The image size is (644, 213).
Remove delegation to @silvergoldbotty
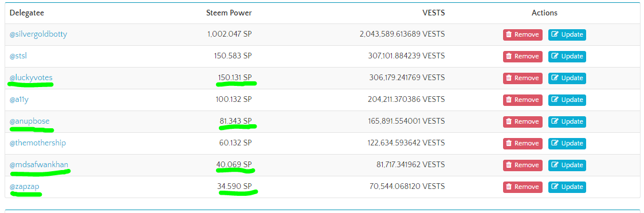pos(523,34)
